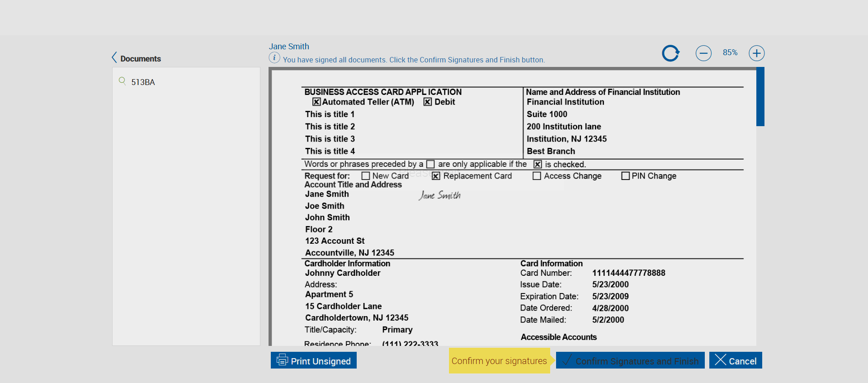Click the 'Institution, NJ 12345' line
Image resolution: width=868 pixels, height=383 pixels.
(567, 139)
